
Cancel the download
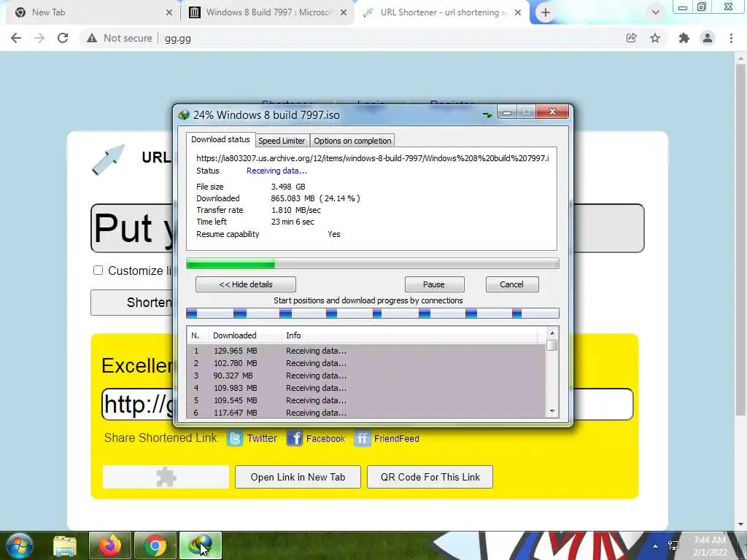(x=511, y=284)
